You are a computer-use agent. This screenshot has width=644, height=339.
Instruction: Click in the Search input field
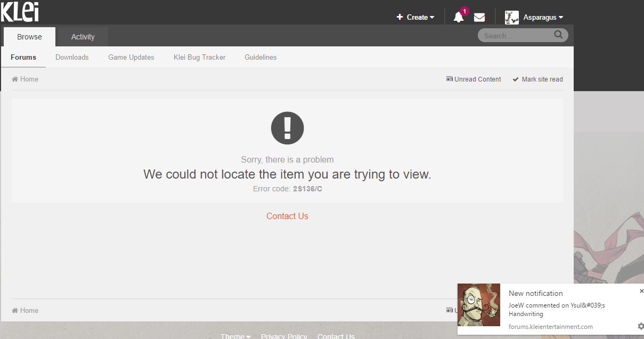(x=514, y=36)
